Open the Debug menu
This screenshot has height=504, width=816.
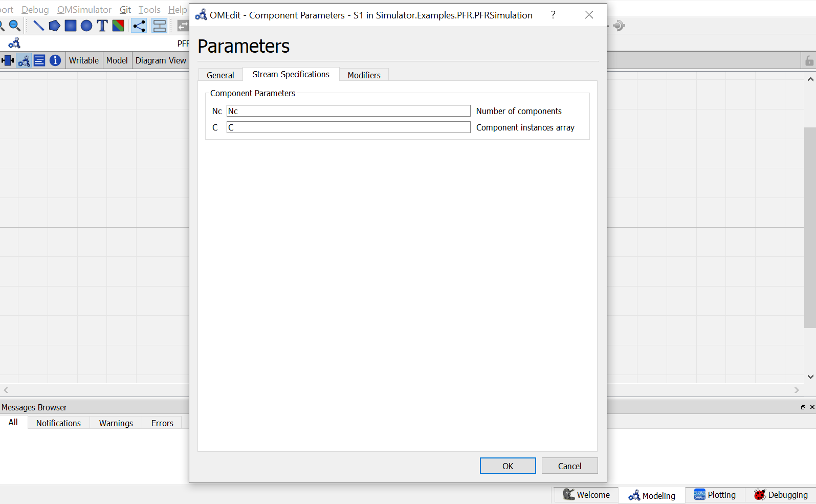pos(35,10)
